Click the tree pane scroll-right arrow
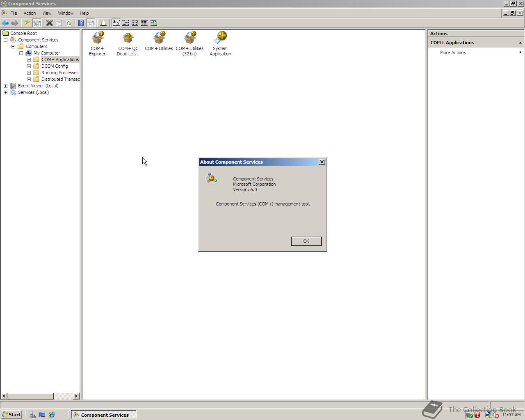525x420 pixels. coord(76,396)
